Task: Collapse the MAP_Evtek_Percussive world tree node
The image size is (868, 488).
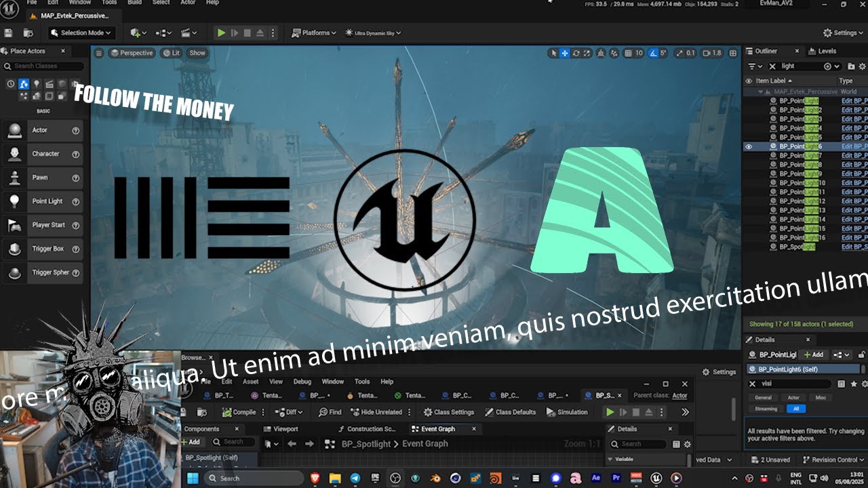Action: [761, 91]
